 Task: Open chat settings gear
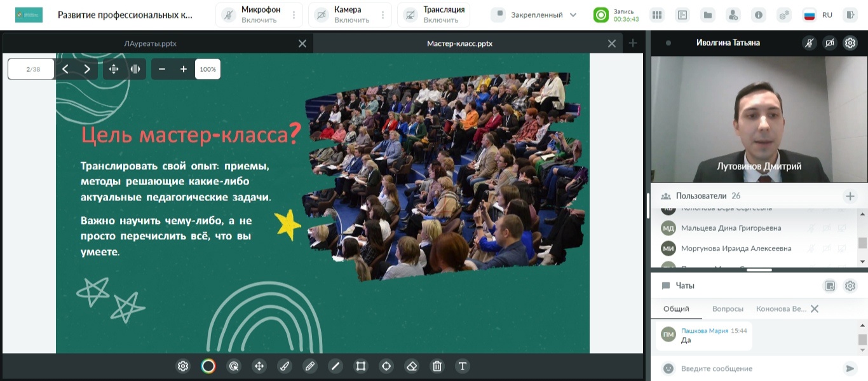point(850,286)
